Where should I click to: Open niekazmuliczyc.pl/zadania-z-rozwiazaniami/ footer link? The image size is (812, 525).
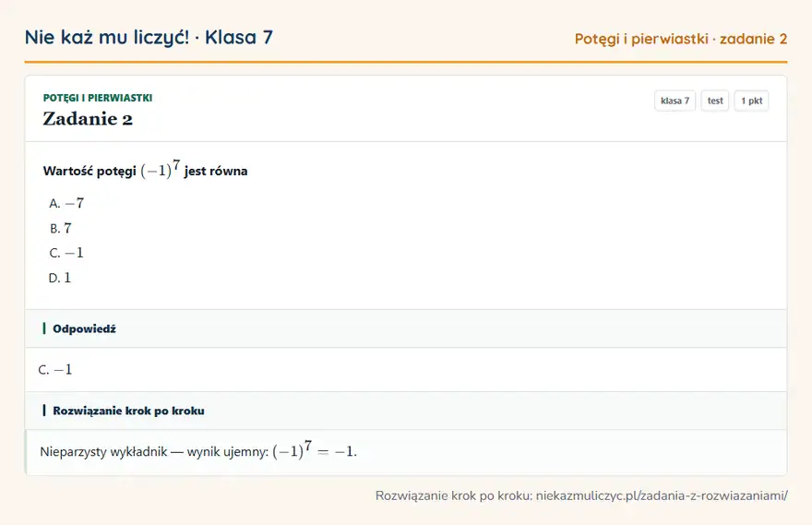(x=662, y=495)
